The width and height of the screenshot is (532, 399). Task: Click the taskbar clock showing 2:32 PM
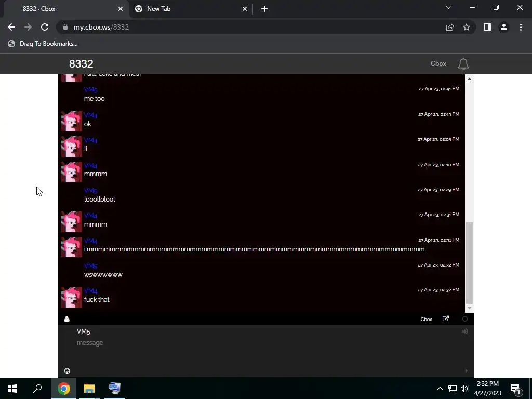[487, 389]
